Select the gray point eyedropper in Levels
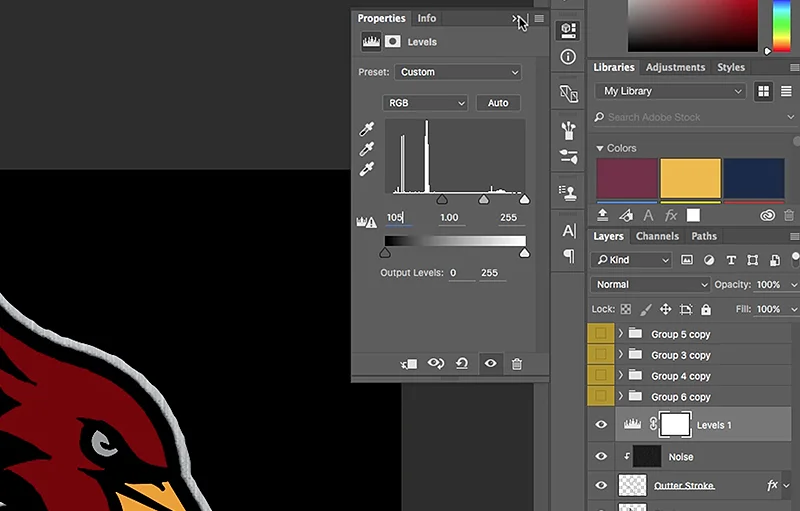The image size is (800, 511). point(366,149)
